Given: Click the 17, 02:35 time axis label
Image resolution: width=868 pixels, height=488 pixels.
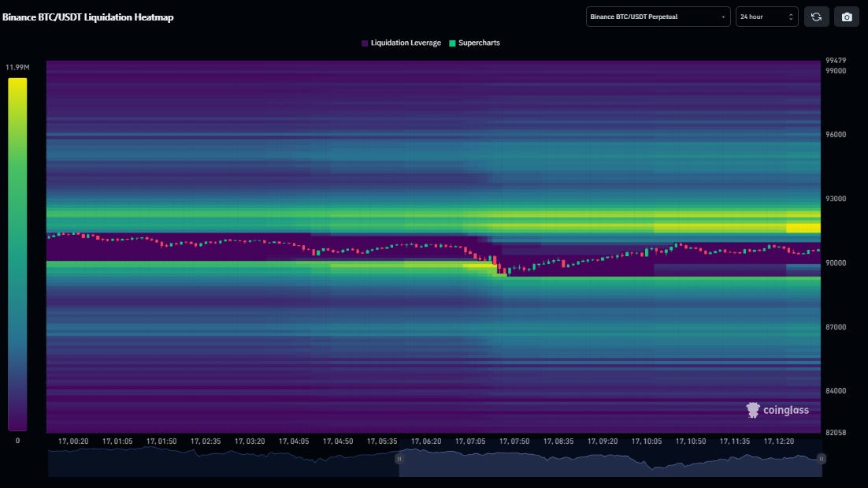Looking at the screenshot, I should [206, 441].
